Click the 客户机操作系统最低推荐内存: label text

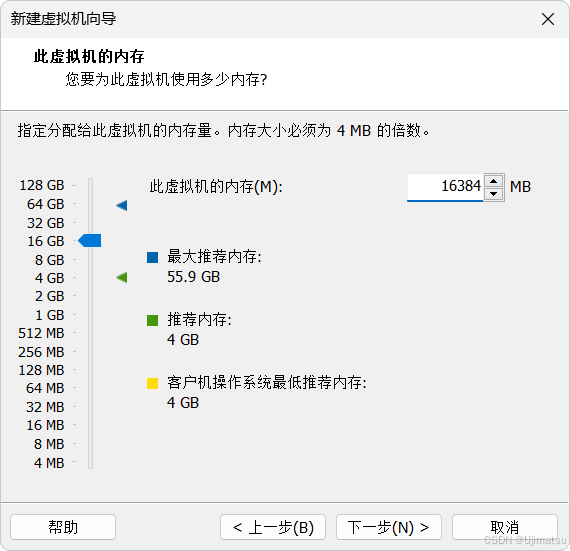coord(267,383)
